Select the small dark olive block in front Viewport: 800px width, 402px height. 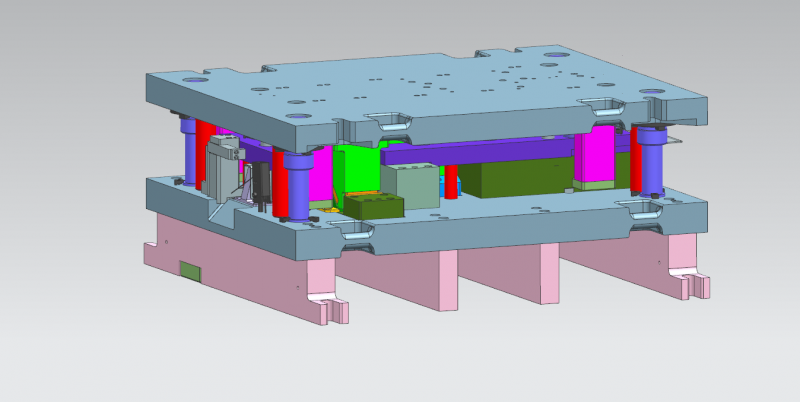coord(374,205)
